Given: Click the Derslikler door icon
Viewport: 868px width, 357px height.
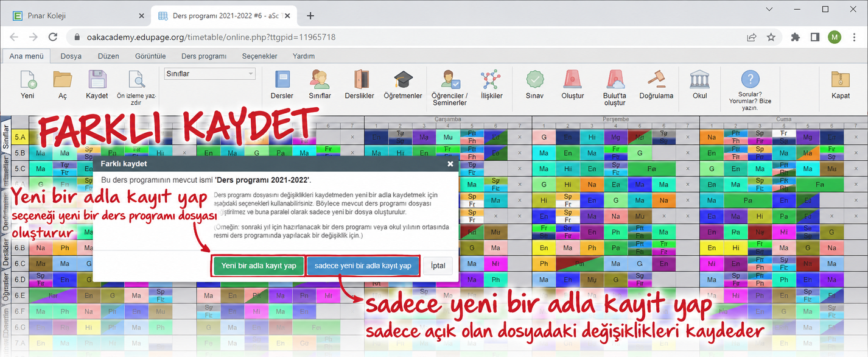Looking at the screenshot, I should 359,80.
